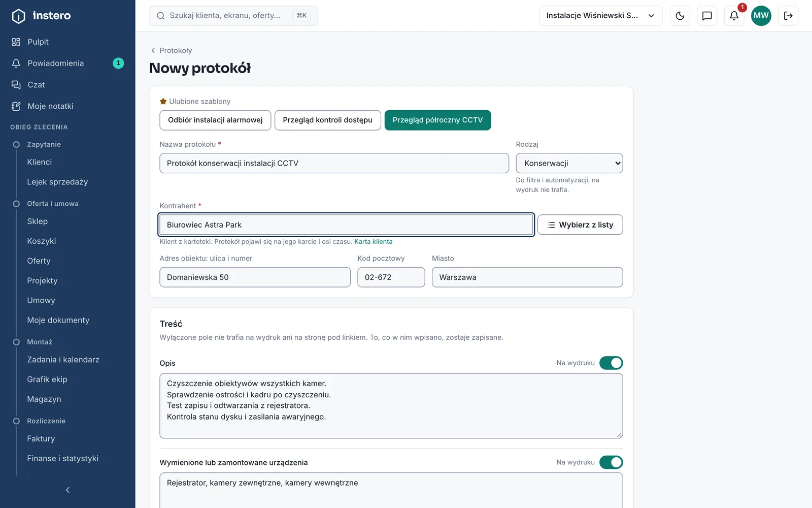Focus the search box Szukaj klienta
The image size is (812, 508).
coord(233,16)
